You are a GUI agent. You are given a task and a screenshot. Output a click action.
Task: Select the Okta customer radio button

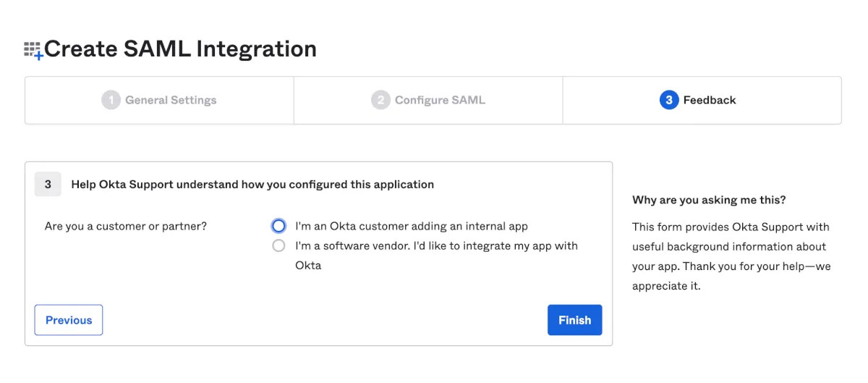(x=279, y=226)
